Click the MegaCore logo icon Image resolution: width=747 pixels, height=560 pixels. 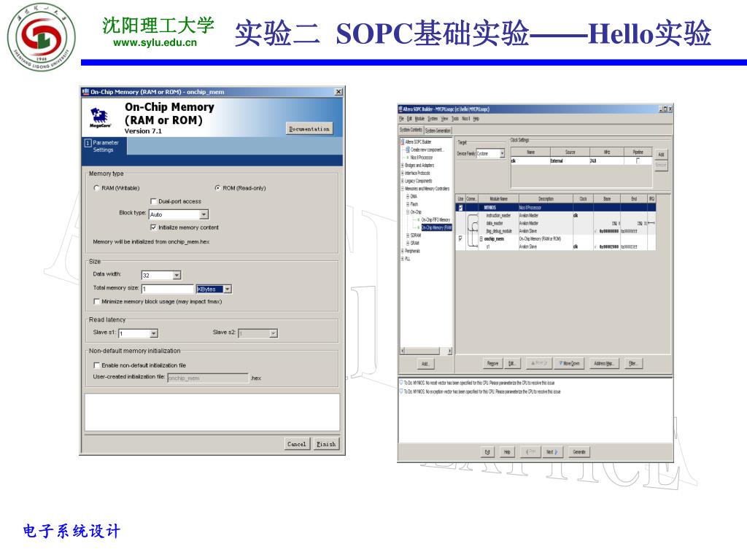(100, 117)
